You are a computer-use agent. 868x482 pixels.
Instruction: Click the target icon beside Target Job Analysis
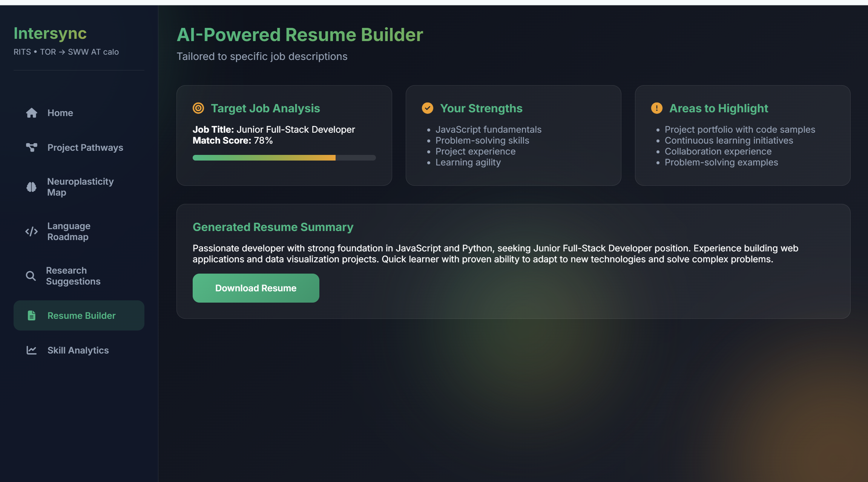click(x=198, y=108)
